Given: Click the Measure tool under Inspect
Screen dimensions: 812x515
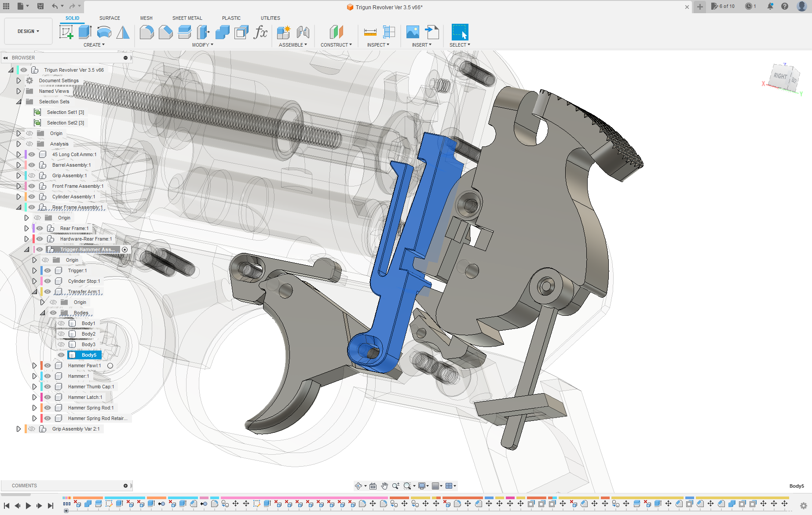Looking at the screenshot, I should pyautogui.click(x=370, y=32).
